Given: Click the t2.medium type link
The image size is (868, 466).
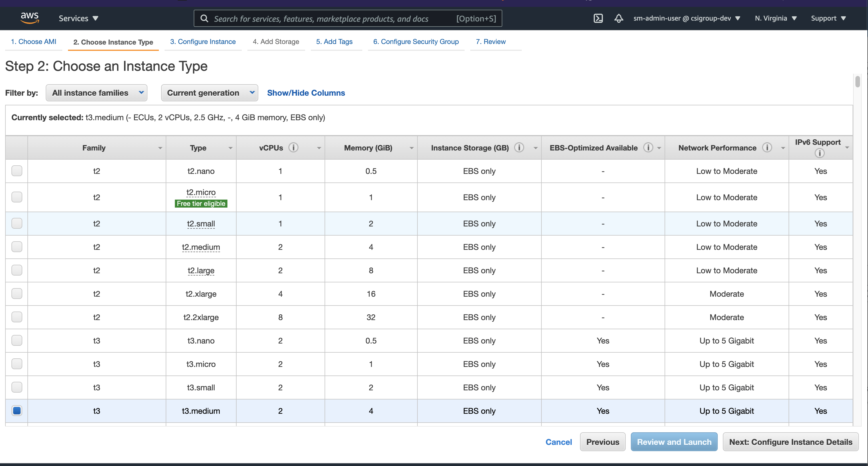Looking at the screenshot, I should [x=201, y=247].
